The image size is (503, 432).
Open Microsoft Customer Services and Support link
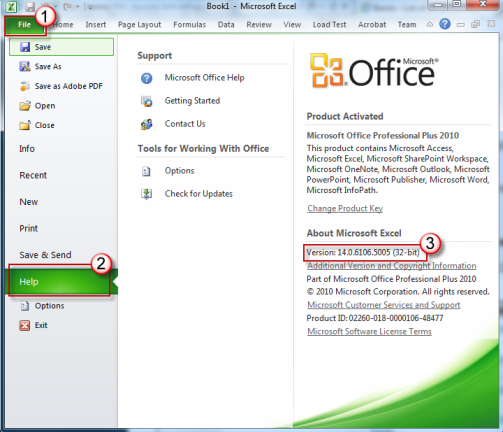coord(384,305)
